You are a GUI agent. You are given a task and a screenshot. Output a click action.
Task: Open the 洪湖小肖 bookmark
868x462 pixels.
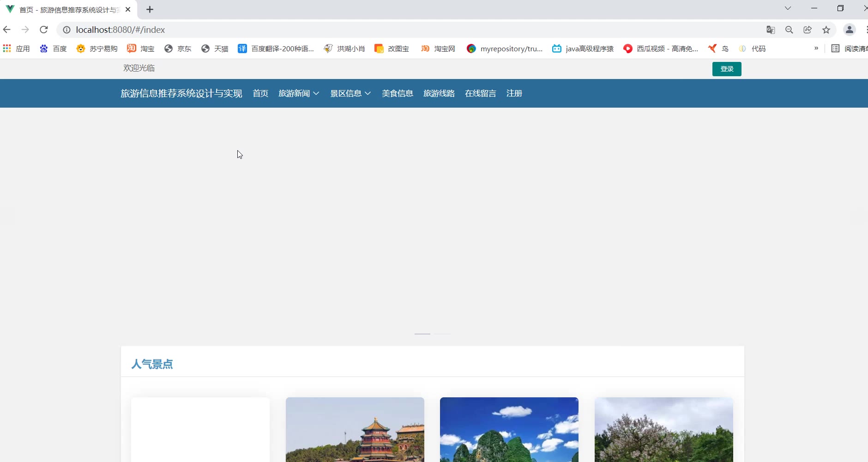tap(344, 49)
